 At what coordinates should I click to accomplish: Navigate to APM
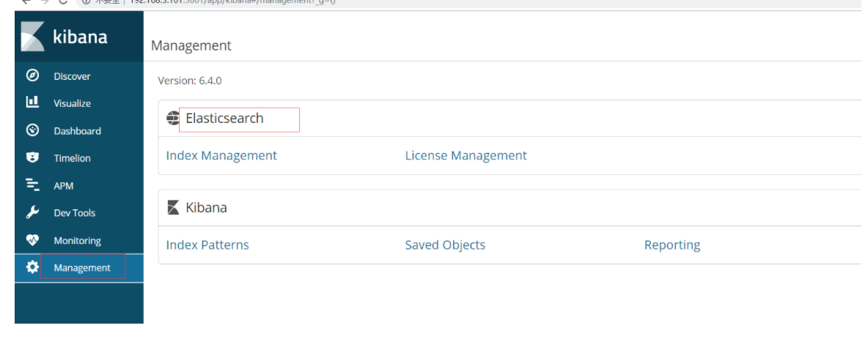pos(64,186)
